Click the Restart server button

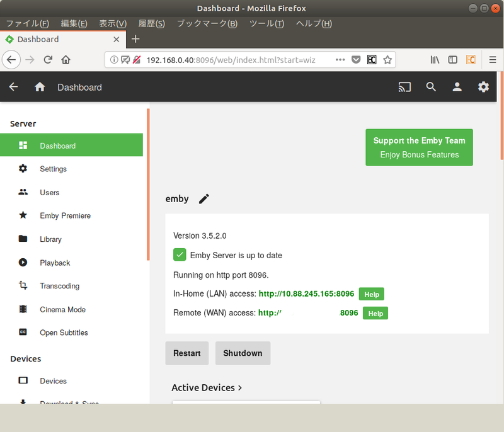[187, 353]
